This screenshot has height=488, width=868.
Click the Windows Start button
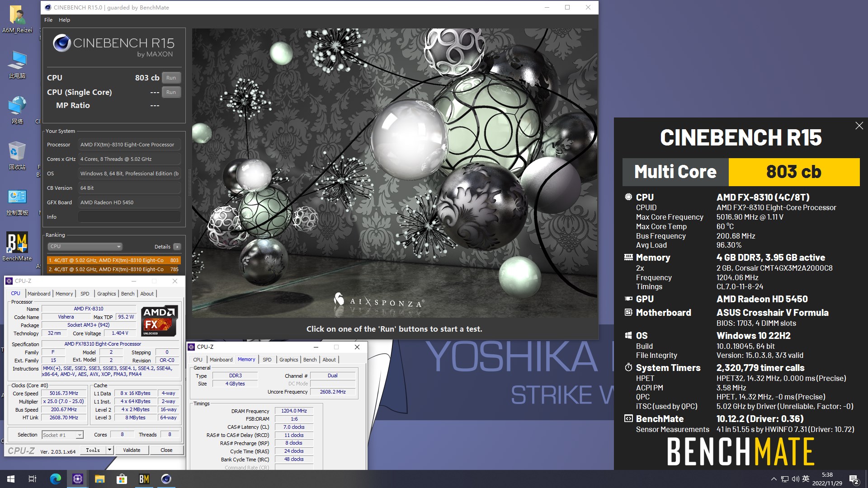(x=11, y=479)
